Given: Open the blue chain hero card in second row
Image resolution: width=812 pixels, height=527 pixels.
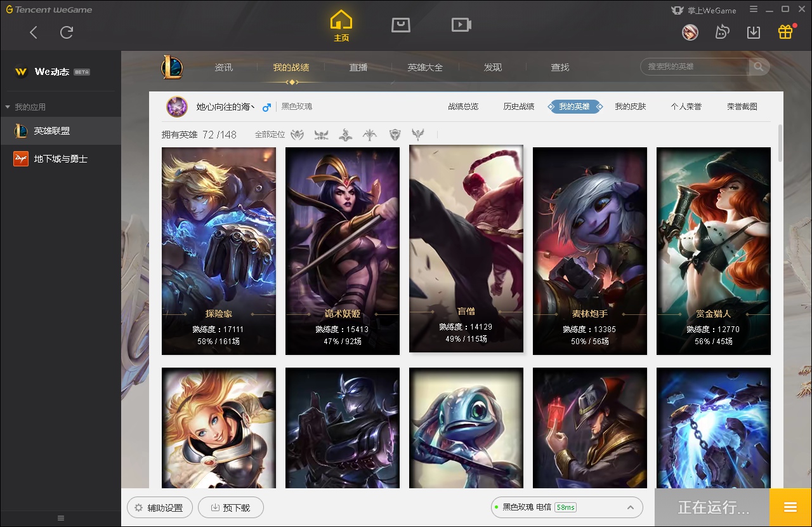Looking at the screenshot, I should (x=714, y=428).
